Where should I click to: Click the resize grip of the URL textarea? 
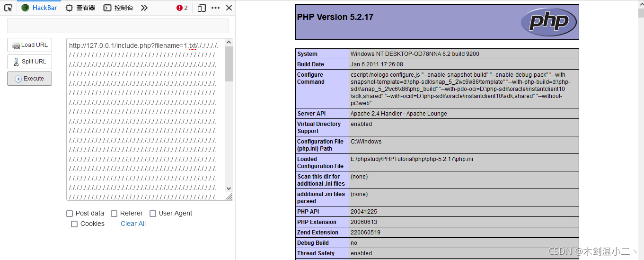(229, 197)
